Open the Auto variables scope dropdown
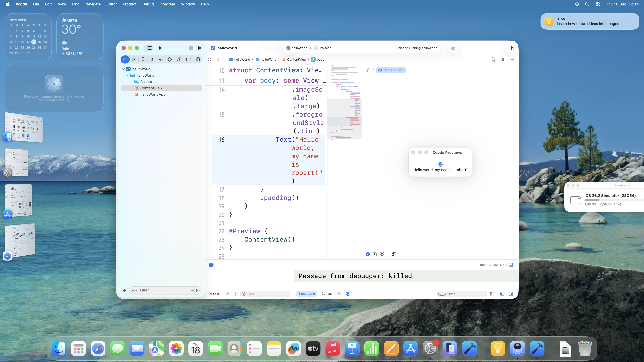 point(214,294)
